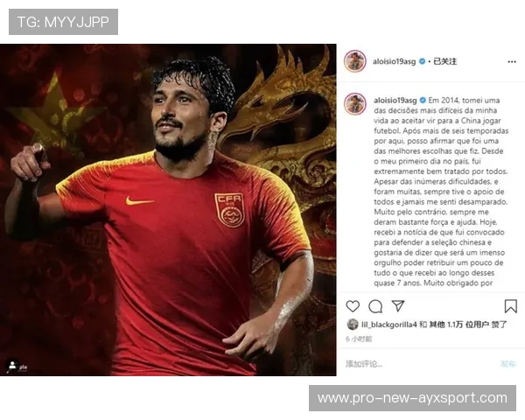Toggle the 已关注 following button
525x420 pixels.
pyautogui.click(x=445, y=61)
